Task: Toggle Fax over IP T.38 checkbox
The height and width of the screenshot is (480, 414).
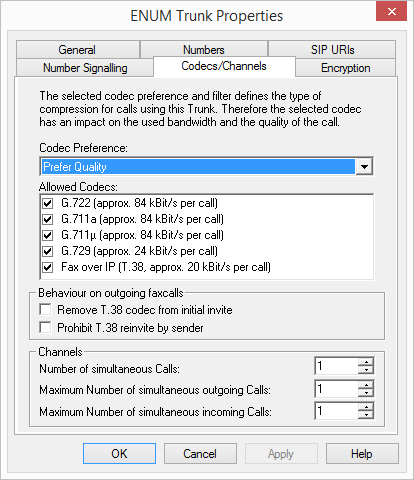Action: click(x=48, y=267)
